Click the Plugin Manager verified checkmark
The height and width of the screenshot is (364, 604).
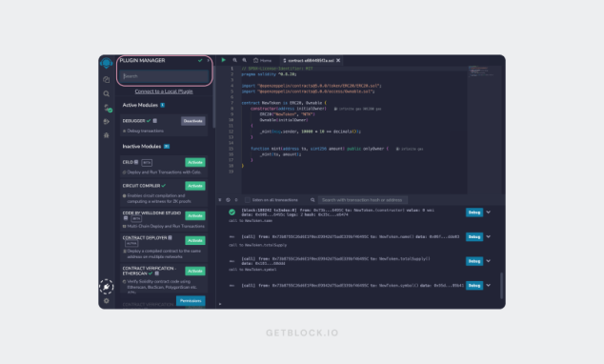coord(200,60)
